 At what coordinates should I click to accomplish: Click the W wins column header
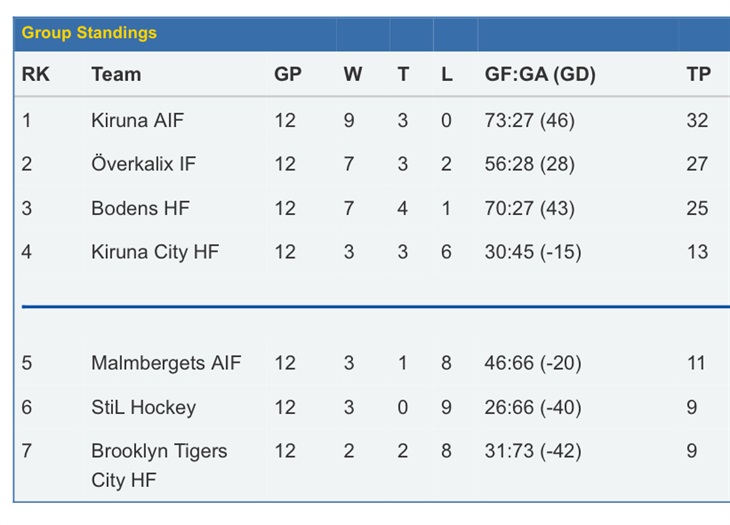[352, 74]
